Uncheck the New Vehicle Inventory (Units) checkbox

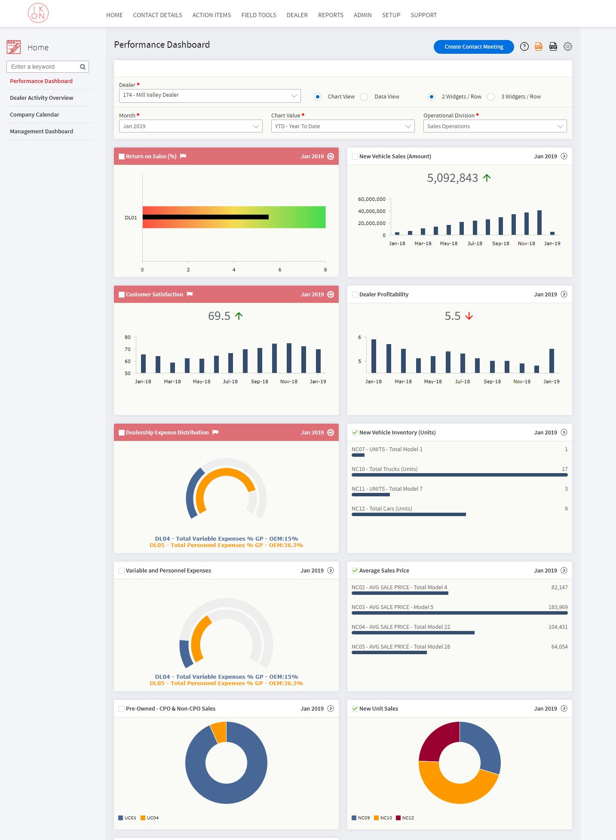pyautogui.click(x=355, y=433)
